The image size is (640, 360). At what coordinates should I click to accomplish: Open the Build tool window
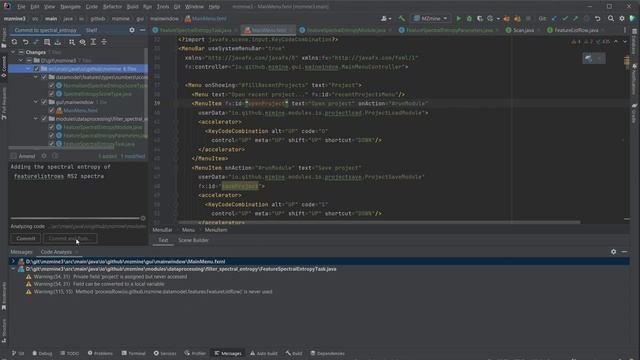point(294,353)
